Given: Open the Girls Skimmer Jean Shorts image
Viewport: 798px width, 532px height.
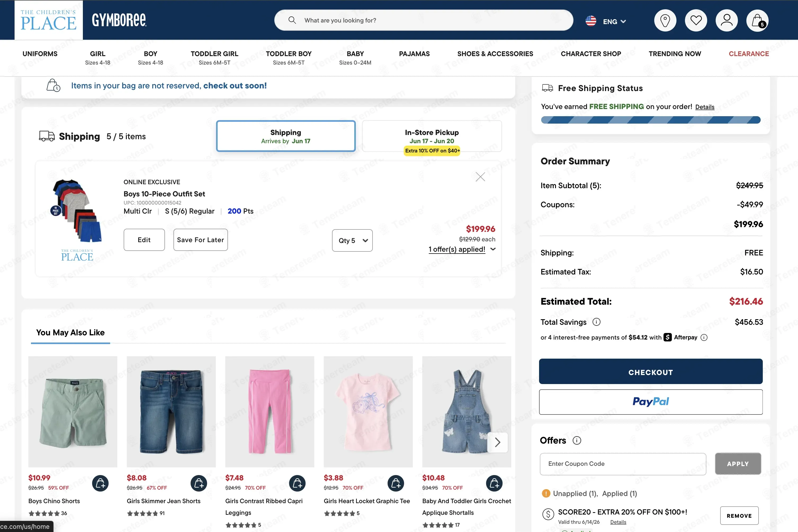Looking at the screenshot, I should coord(171,412).
